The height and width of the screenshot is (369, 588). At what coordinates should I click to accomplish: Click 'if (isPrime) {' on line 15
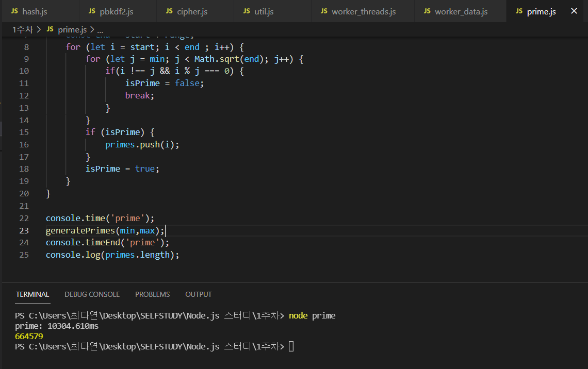tap(120, 132)
